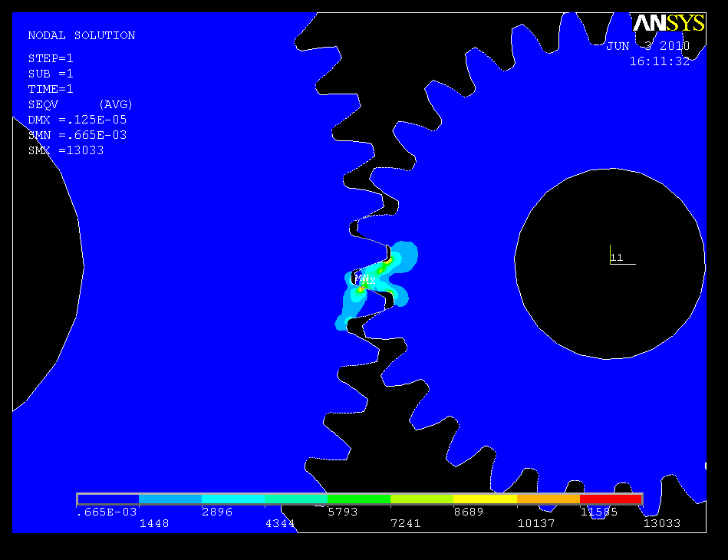Click the yellow segment of the contour legend

(x=485, y=499)
